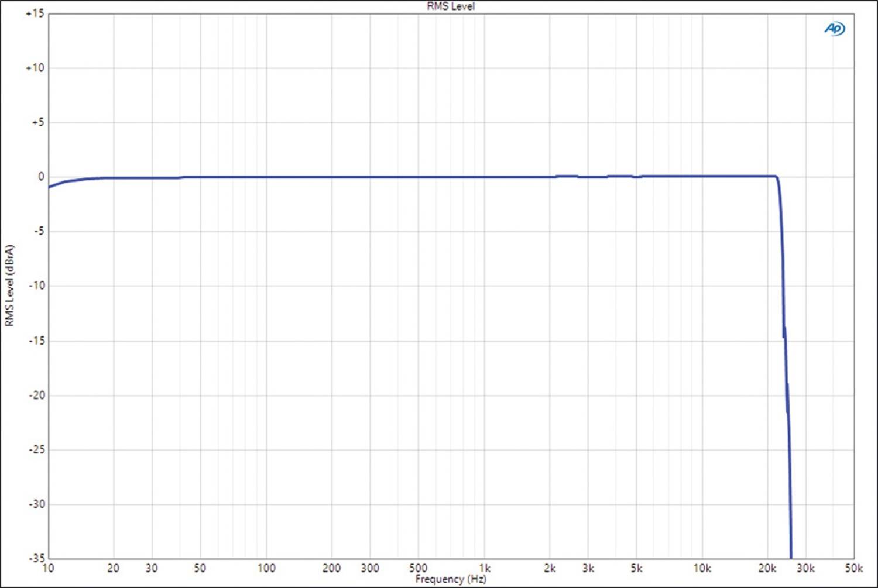Click the +10 y-axis label
878x588 pixels.
35,68
